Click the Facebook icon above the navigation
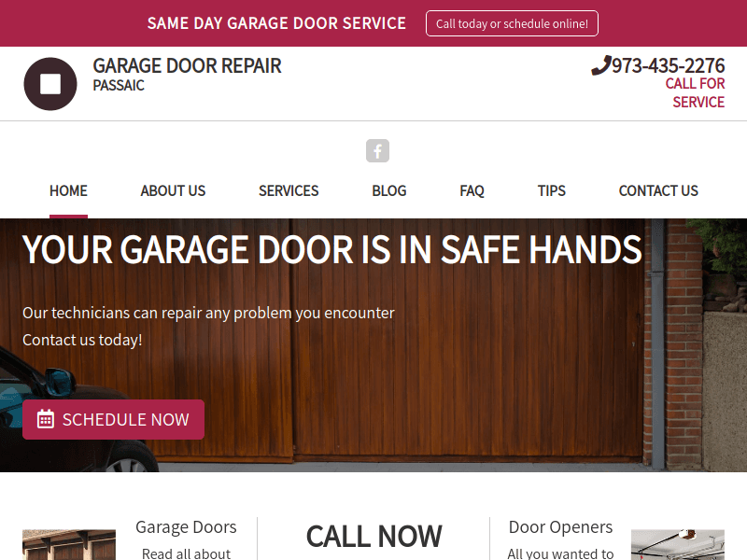747x560 pixels. tap(377, 150)
